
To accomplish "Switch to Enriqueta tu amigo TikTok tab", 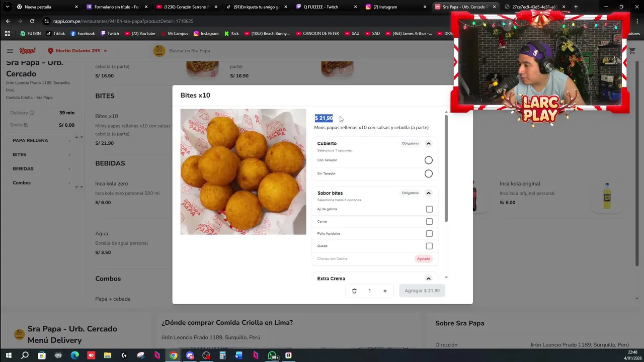I will point(256,7).
